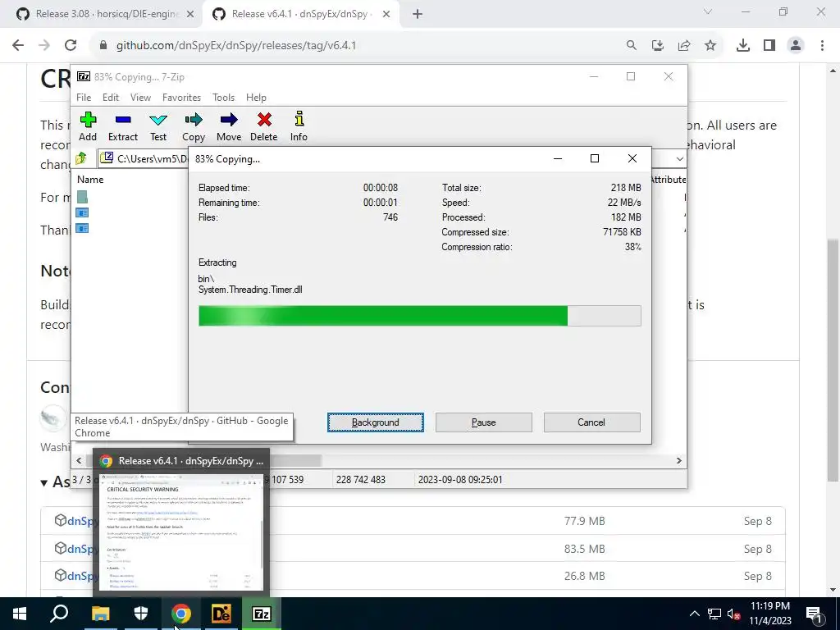Click the taskbar clock showing 11:19 PM
Viewport: 840px width, 630px height.
pyautogui.click(x=769, y=614)
